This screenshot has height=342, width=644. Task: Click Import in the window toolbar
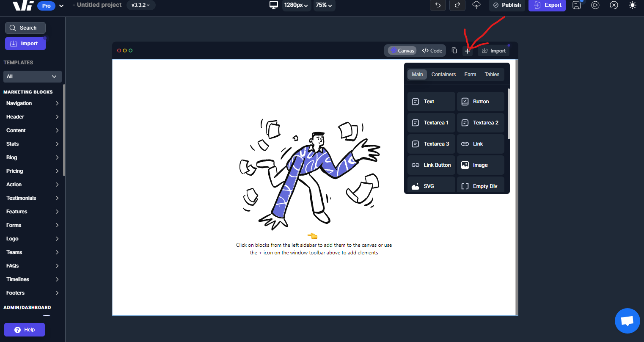point(494,51)
